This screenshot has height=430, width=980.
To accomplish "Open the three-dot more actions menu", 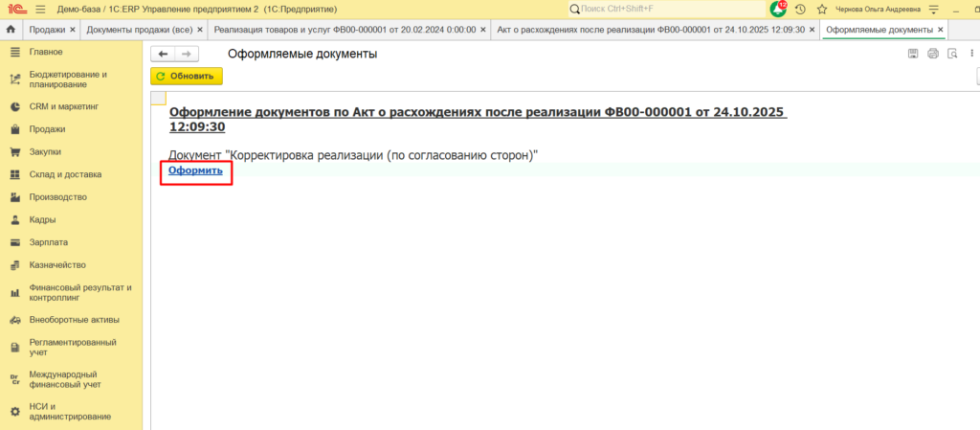I will (x=972, y=54).
